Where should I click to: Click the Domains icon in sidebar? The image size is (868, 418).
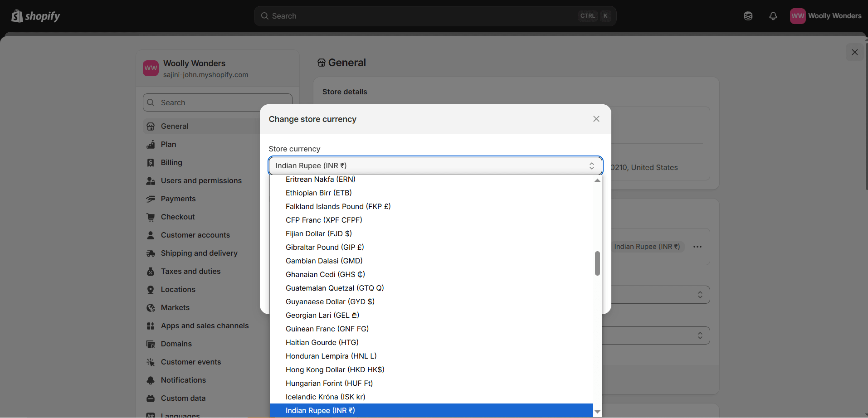point(151,344)
